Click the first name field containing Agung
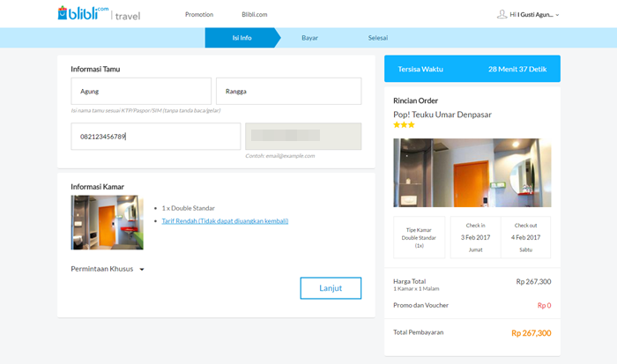 pyautogui.click(x=141, y=91)
